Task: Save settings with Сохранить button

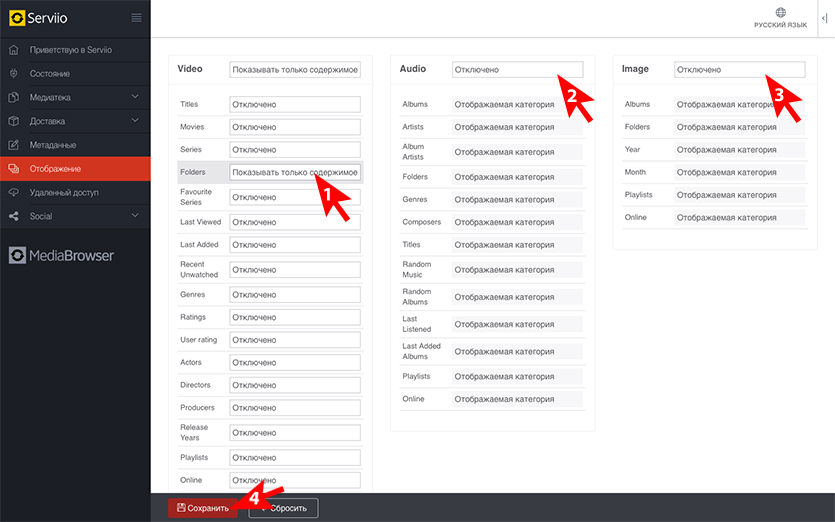Action: (203, 508)
